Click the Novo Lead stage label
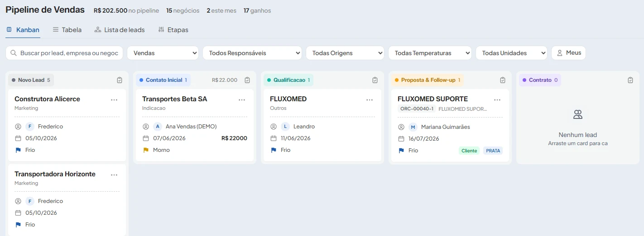 (31, 80)
